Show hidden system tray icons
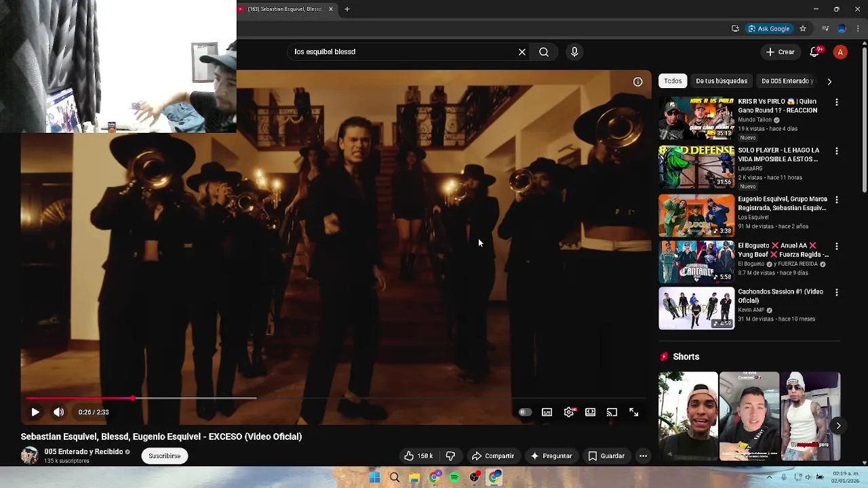The height and width of the screenshot is (488, 868). pos(769,477)
